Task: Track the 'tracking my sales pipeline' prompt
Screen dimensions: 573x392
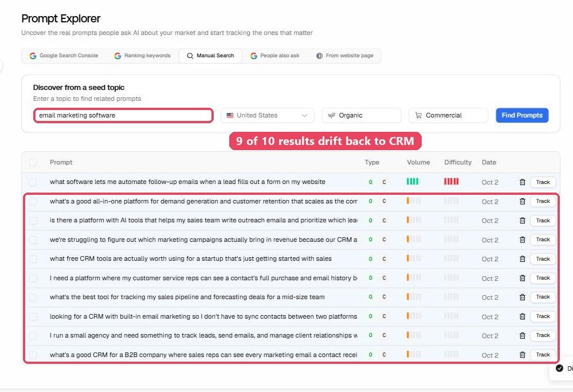Action: coord(543,297)
